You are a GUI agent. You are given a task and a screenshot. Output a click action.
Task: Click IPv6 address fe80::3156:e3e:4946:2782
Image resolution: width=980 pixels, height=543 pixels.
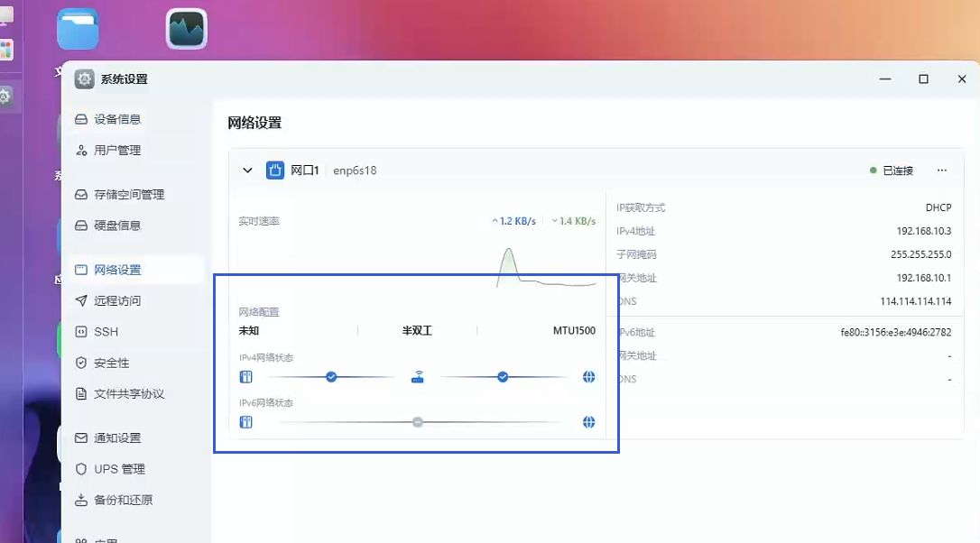pyautogui.click(x=896, y=333)
